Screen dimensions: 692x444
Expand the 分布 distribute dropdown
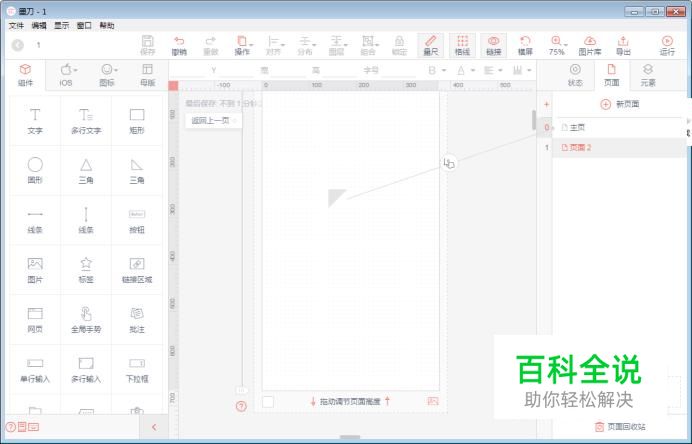pos(305,45)
